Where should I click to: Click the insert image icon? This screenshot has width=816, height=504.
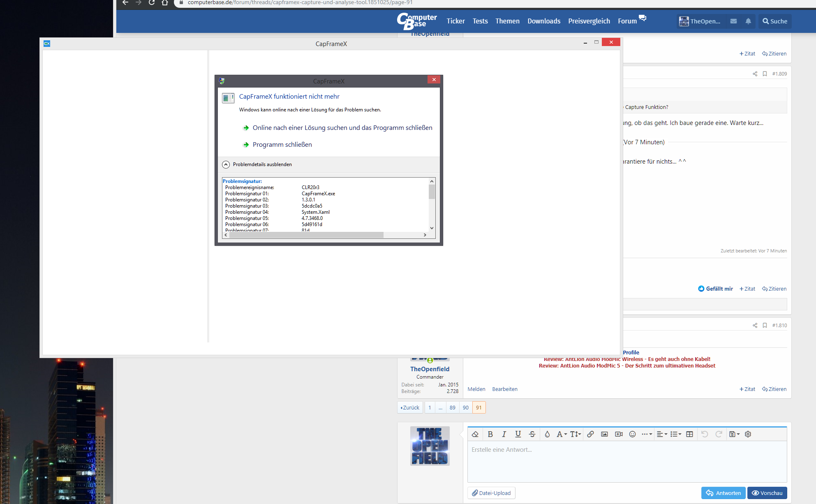click(604, 434)
